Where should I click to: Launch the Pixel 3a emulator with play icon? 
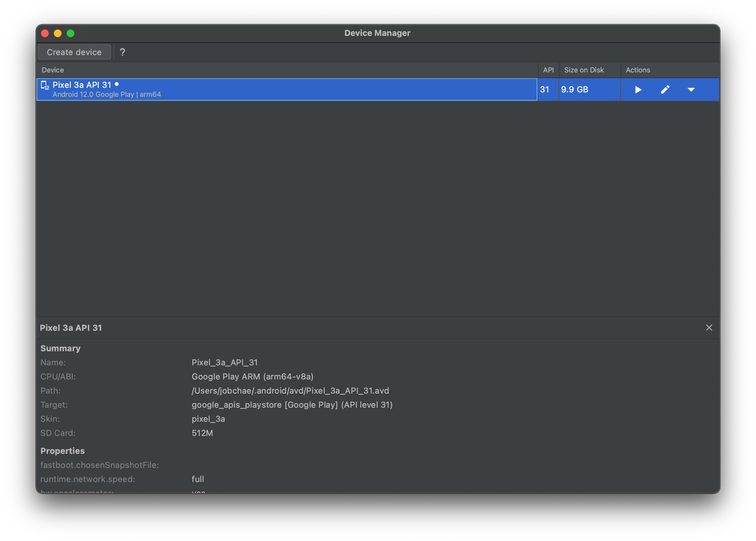pyautogui.click(x=638, y=90)
